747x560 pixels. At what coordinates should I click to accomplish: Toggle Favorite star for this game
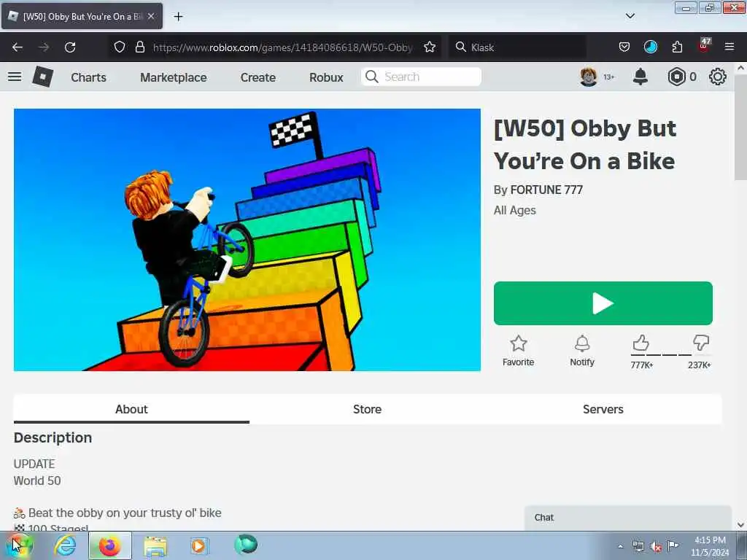pyautogui.click(x=519, y=351)
